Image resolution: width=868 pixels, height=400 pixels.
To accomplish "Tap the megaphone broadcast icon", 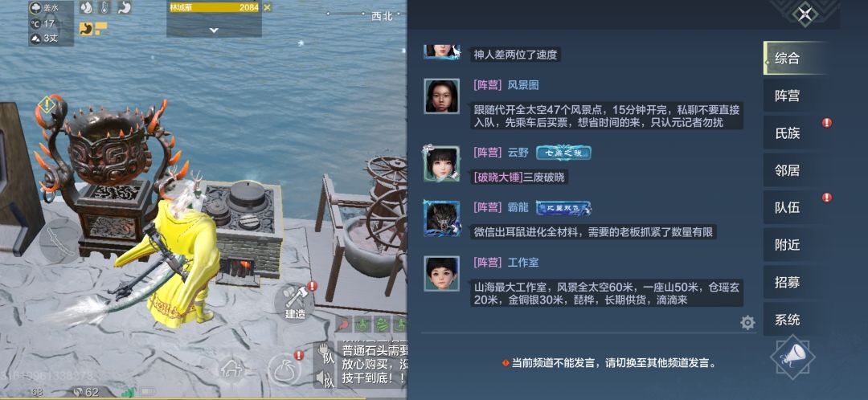I will point(792,357).
